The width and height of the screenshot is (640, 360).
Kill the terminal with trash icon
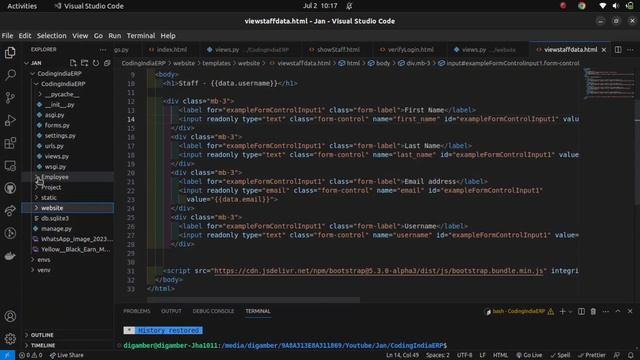point(593,311)
